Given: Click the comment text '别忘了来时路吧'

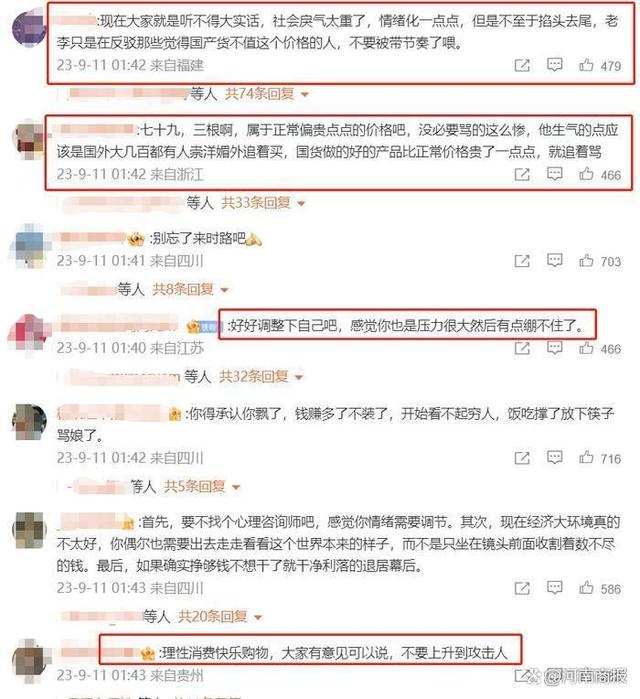Looking at the screenshot, I should coord(199,238).
